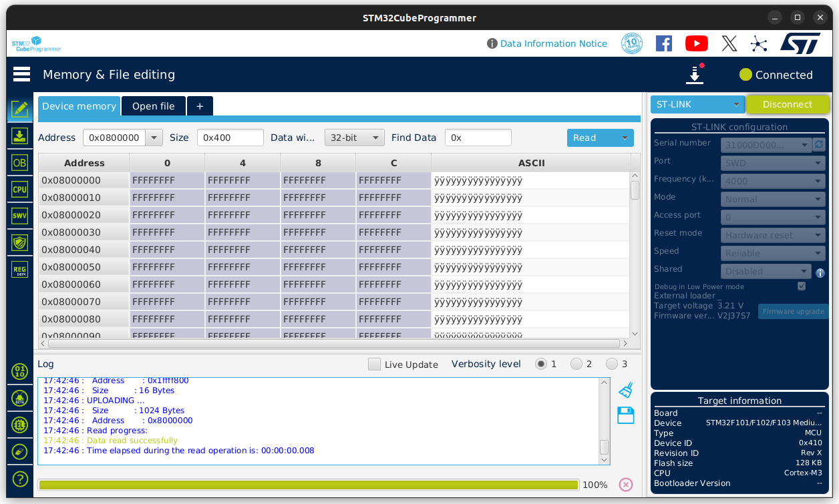Image resolution: width=839 pixels, height=504 pixels.
Task: Click the STM32CubeProgrammer logo
Action: (37, 44)
